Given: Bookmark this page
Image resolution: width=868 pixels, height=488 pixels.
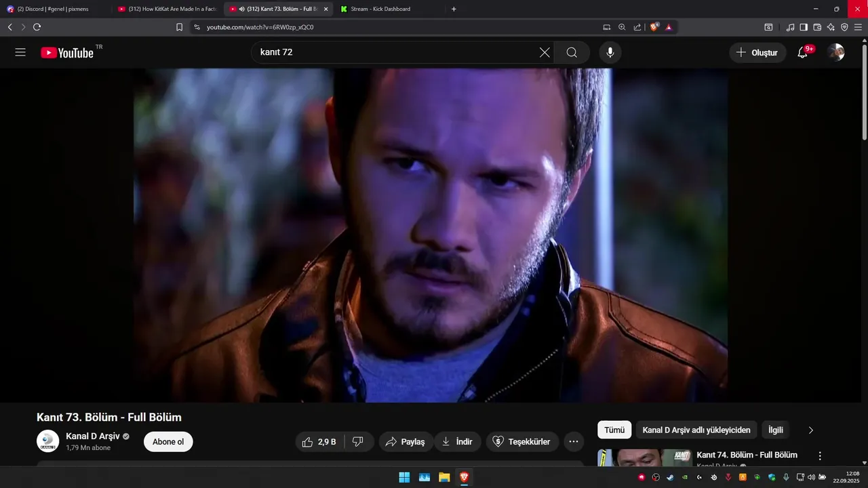Looking at the screenshot, I should pyautogui.click(x=179, y=27).
